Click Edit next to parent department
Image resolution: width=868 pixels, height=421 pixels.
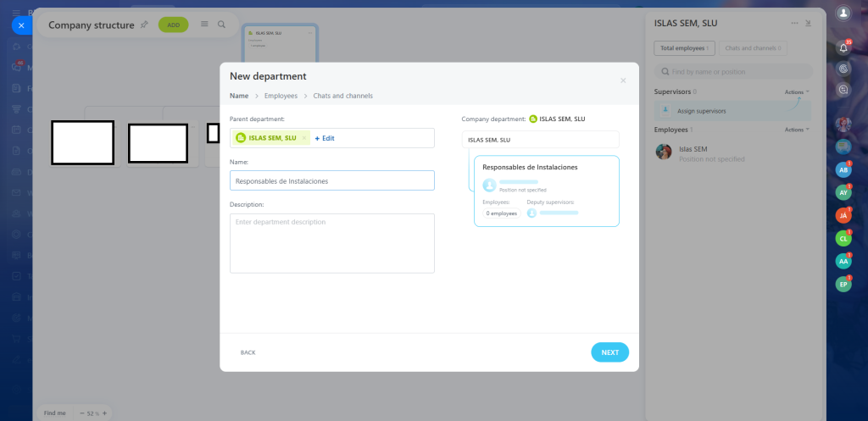325,138
